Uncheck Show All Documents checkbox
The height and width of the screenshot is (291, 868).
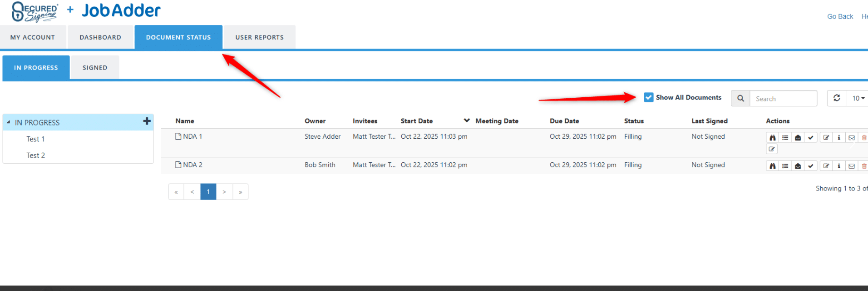pos(649,97)
